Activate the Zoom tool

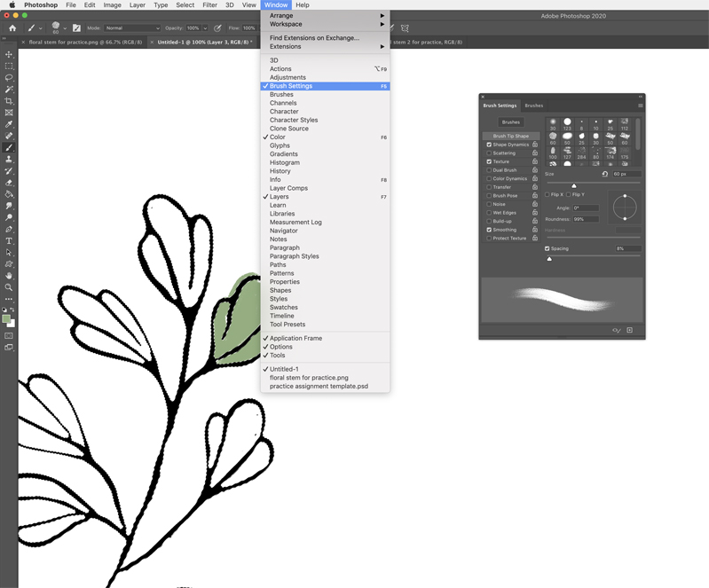click(x=9, y=287)
